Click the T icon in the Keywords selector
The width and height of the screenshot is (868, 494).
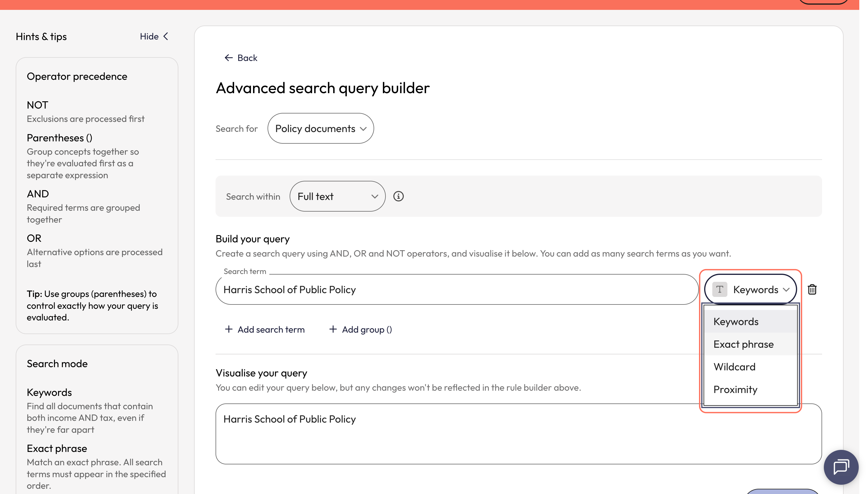(719, 289)
